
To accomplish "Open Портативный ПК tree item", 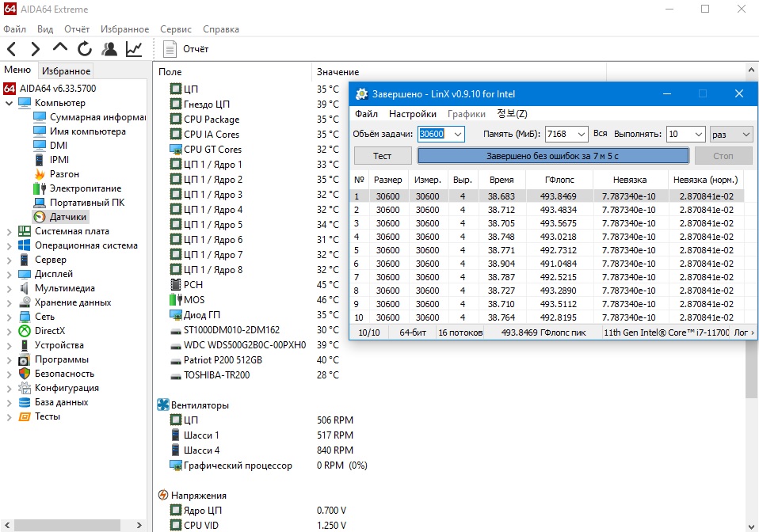I will 86,202.
